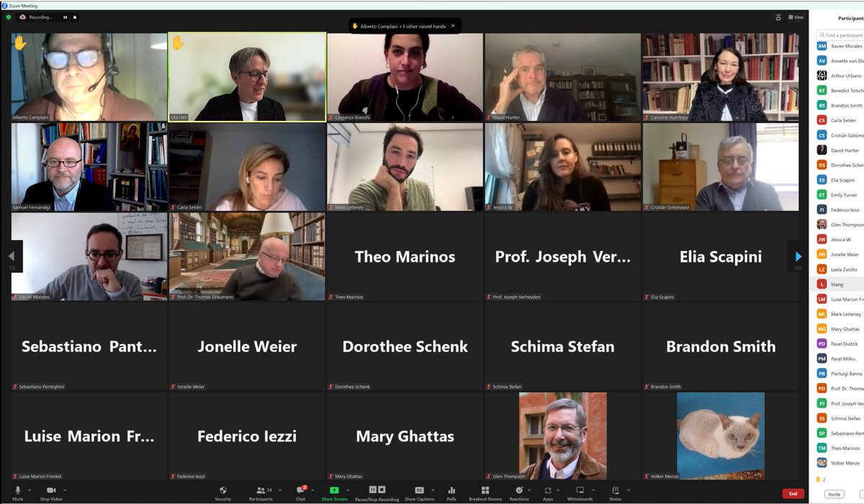Open Whiteboards
The width and height of the screenshot is (864, 504).
(580, 492)
